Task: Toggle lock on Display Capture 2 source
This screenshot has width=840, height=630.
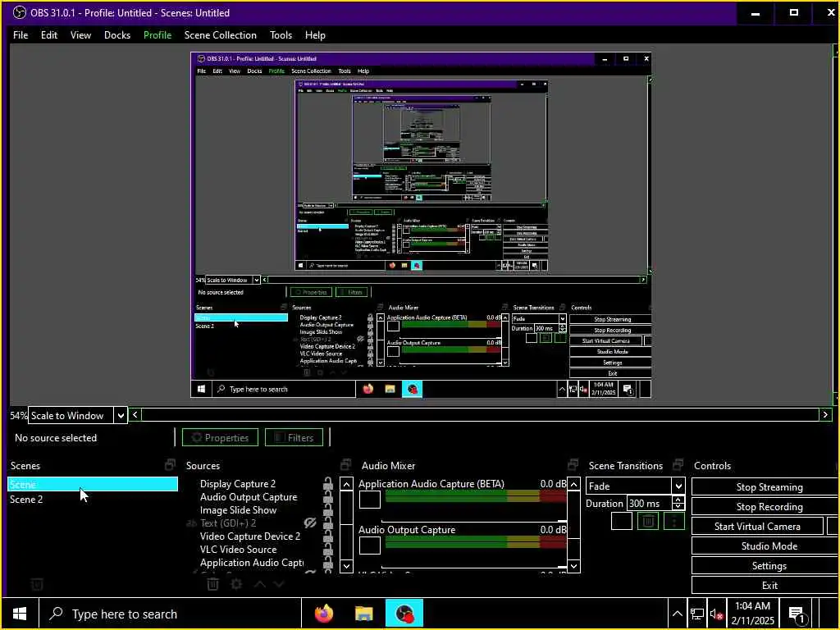Action: pyautogui.click(x=328, y=484)
